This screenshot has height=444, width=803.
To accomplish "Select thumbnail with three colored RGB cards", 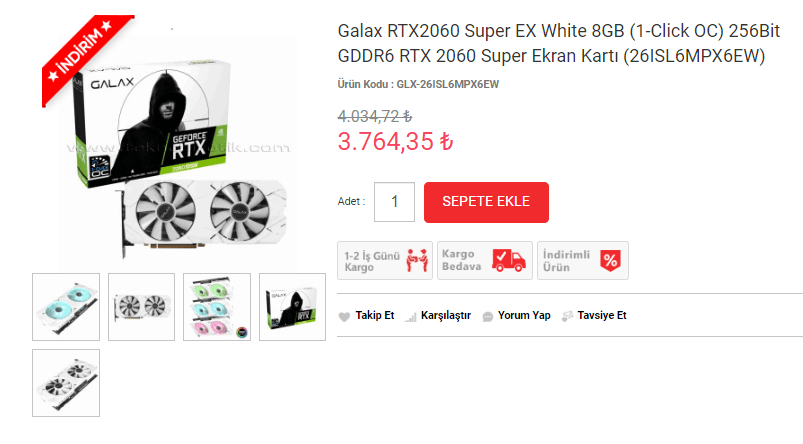I will [x=217, y=307].
